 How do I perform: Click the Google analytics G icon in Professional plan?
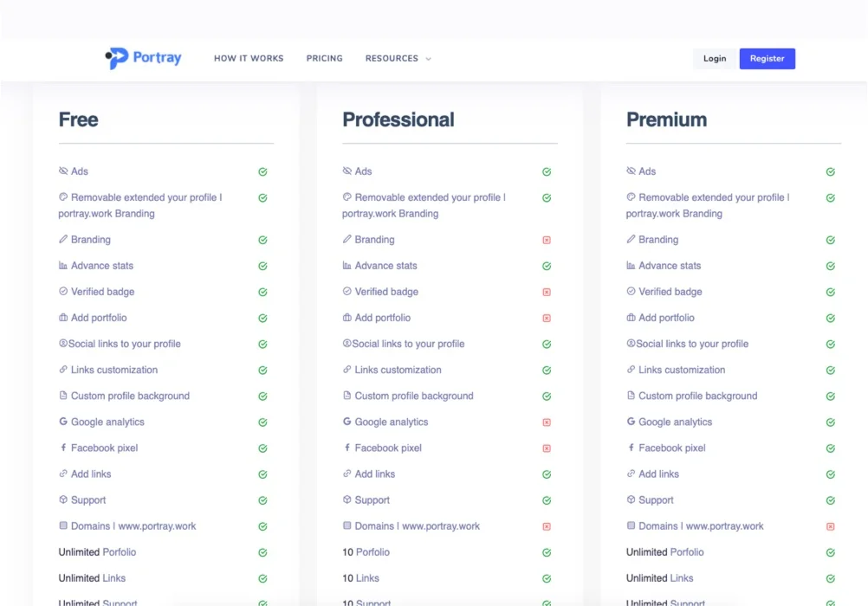pos(347,422)
